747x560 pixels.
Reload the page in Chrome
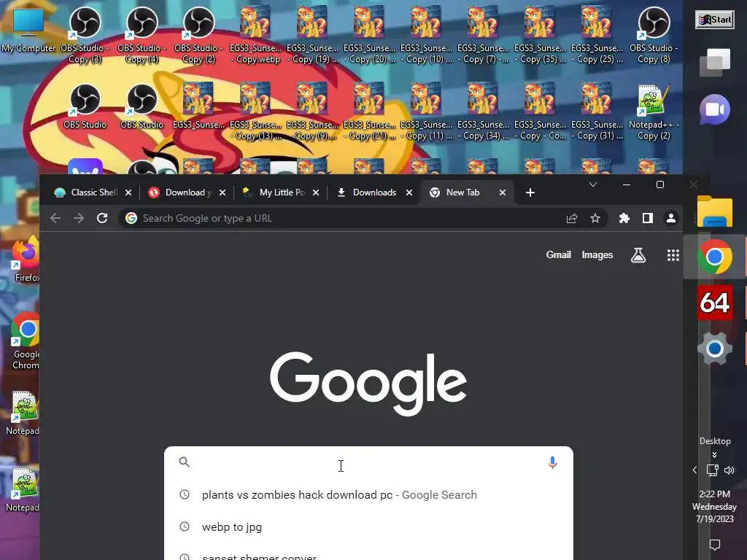(102, 218)
